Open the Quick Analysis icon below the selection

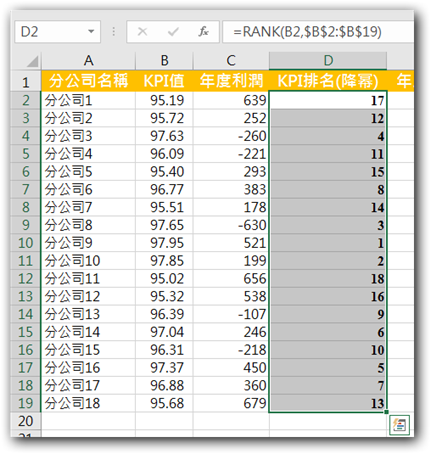click(x=399, y=425)
